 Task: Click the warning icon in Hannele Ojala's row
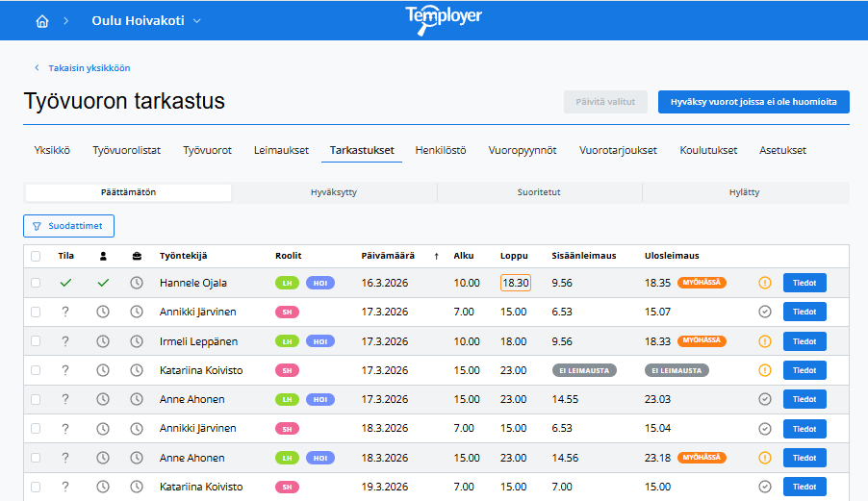click(x=764, y=283)
